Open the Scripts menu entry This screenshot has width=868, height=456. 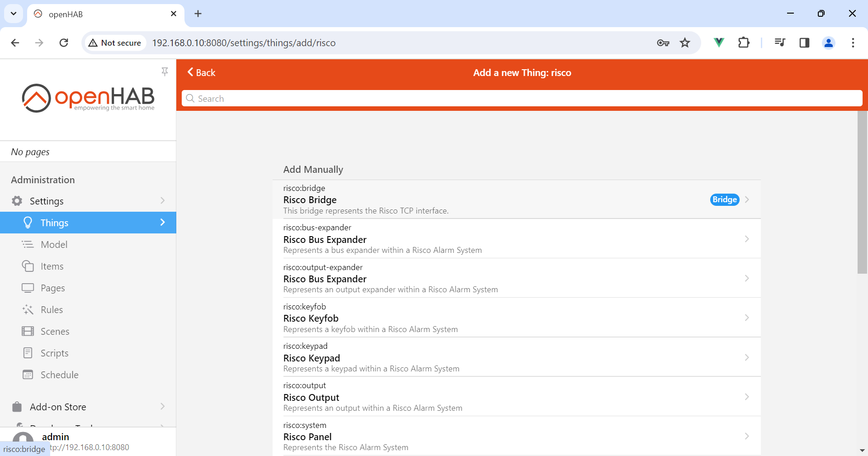click(54, 353)
